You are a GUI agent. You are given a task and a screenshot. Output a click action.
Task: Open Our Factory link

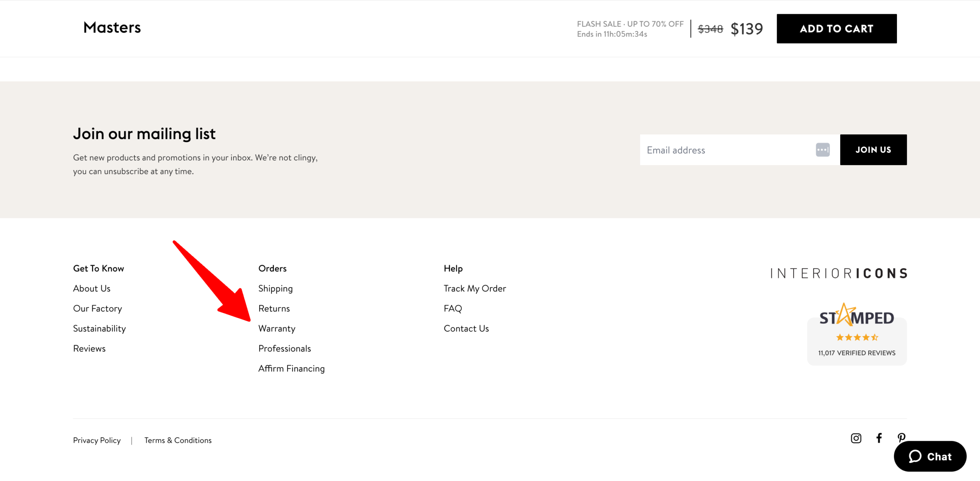(97, 308)
